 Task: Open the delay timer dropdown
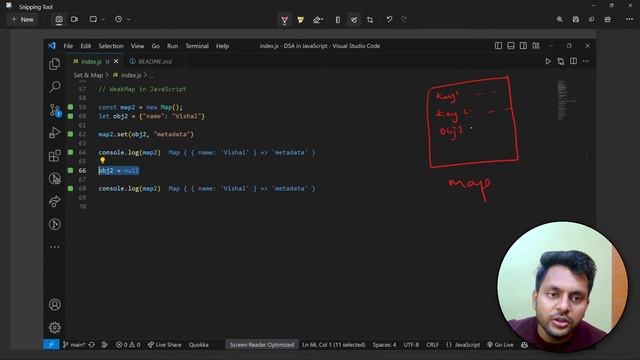(122, 19)
